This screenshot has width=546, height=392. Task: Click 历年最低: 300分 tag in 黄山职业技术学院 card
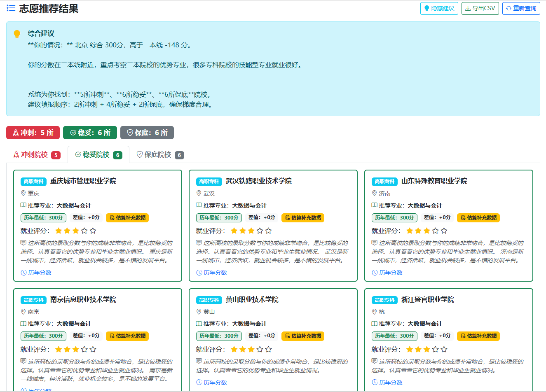(219, 336)
